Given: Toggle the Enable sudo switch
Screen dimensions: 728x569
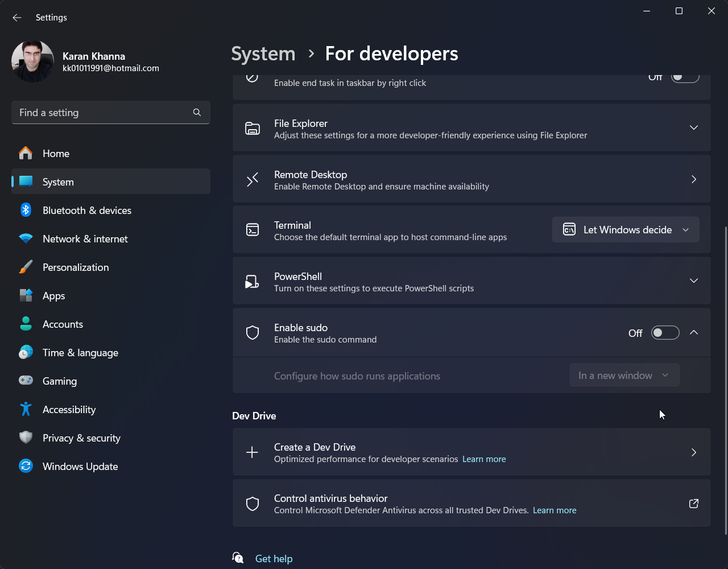Looking at the screenshot, I should (665, 333).
